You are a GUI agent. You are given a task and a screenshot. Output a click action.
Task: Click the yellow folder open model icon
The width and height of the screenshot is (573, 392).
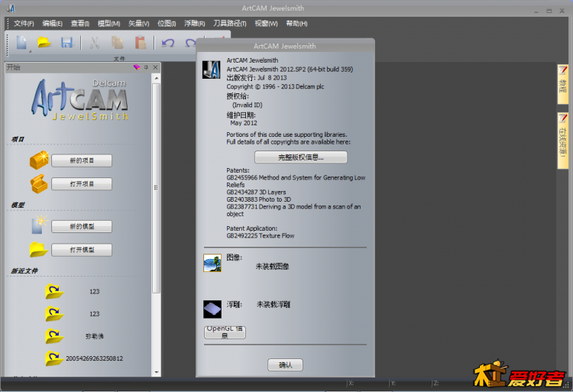click(x=38, y=250)
